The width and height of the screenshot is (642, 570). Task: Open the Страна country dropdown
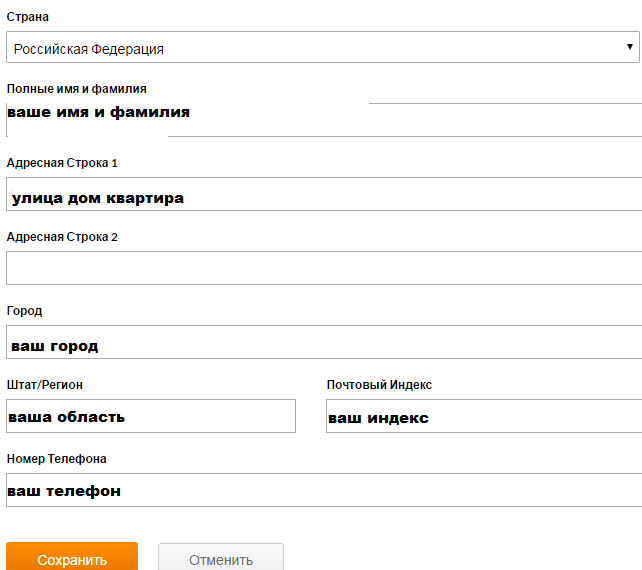coord(320,48)
